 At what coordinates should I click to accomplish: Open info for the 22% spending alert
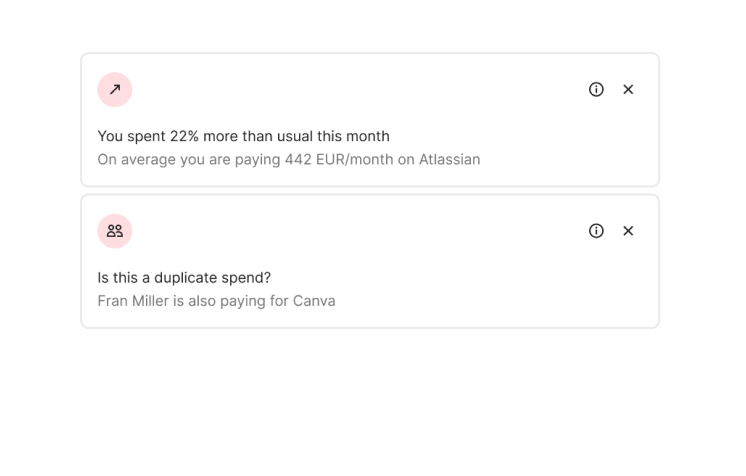click(x=596, y=89)
